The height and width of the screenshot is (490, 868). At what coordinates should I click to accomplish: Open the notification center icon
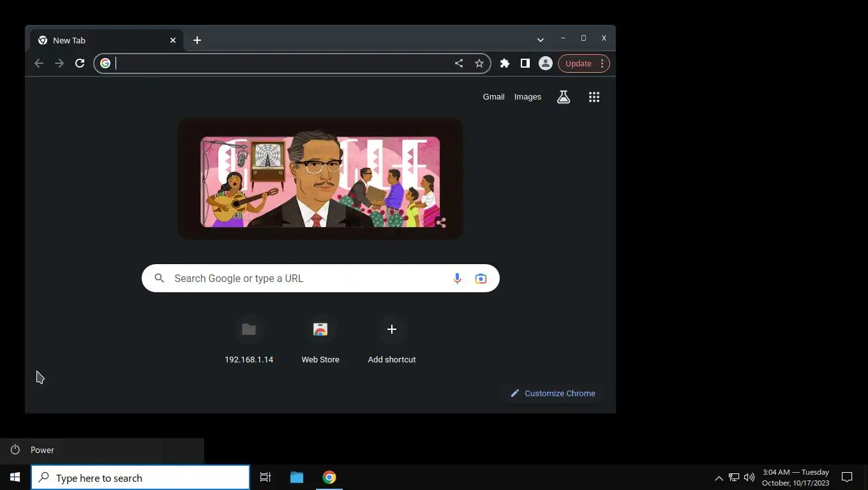pyautogui.click(x=847, y=477)
